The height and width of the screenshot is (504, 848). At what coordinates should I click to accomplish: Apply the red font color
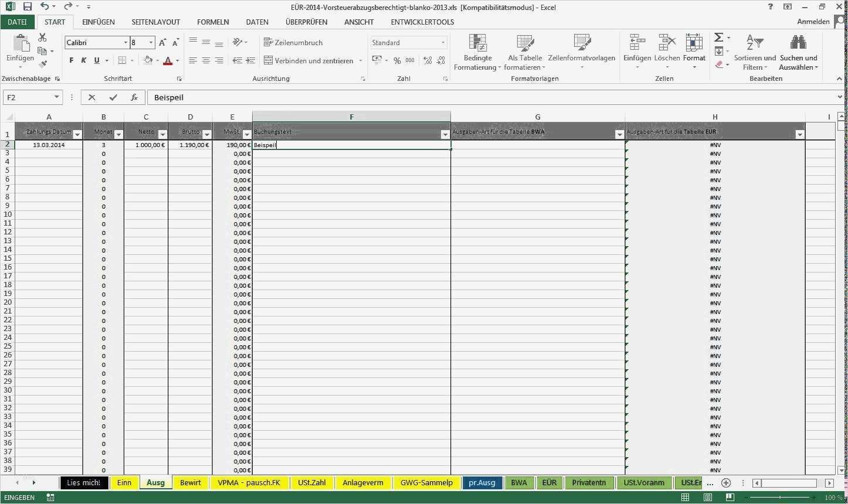pyautogui.click(x=168, y=60)
